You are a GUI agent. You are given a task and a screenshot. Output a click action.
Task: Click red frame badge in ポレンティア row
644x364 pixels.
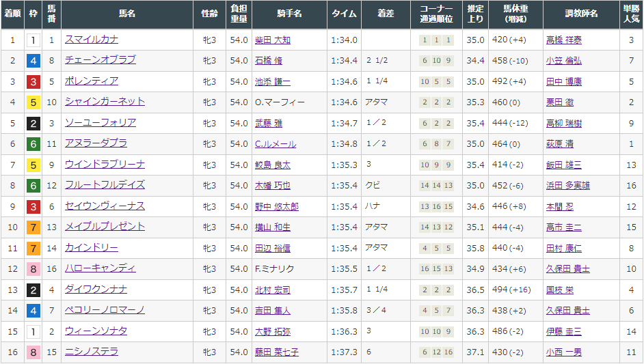[33, 82]
